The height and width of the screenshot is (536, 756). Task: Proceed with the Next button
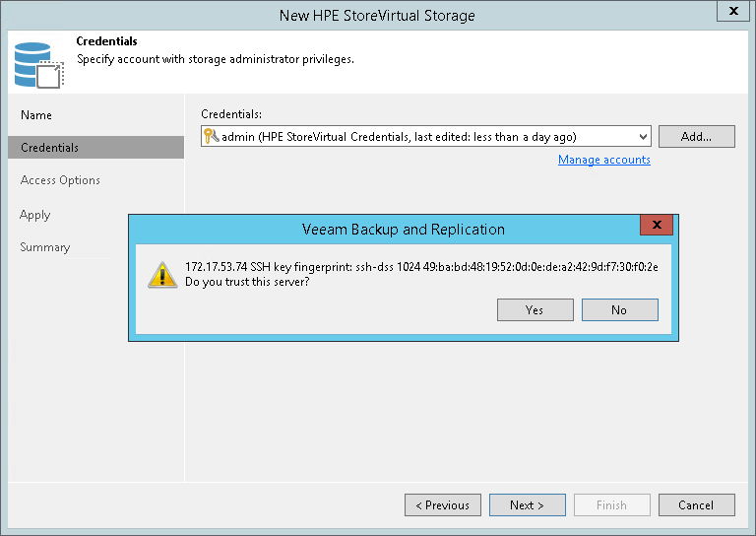pyautogui.click(x=527, y=505)
